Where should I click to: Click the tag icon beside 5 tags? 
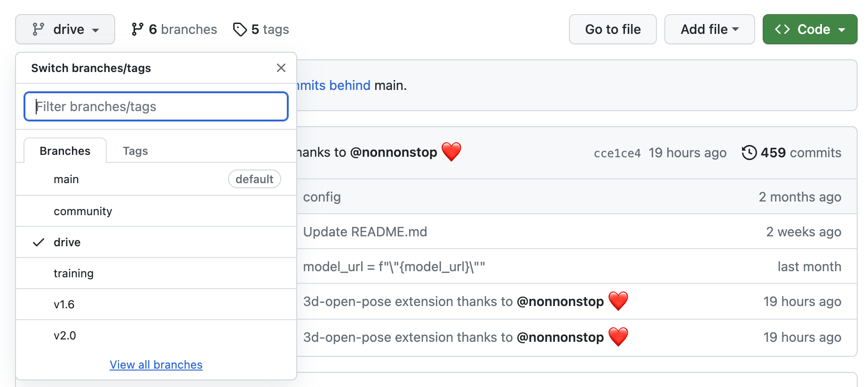pos(240,29)
